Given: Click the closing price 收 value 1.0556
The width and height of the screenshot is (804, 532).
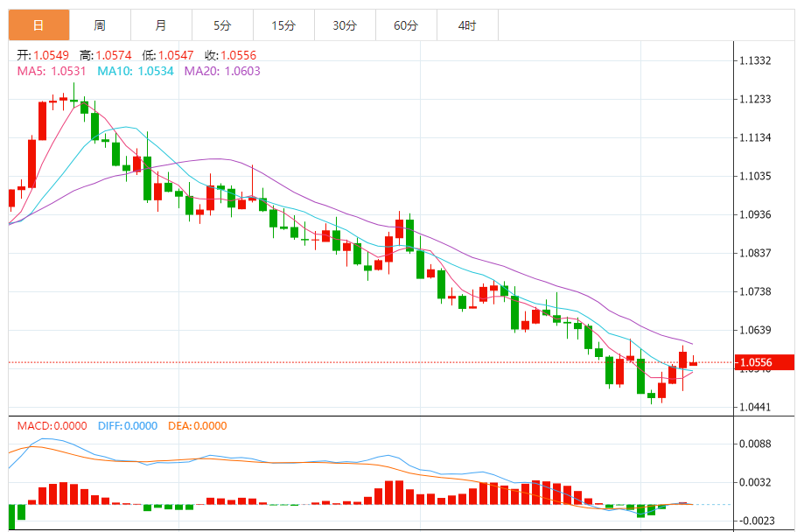Looking at the screenshot, I should [239, 55].
